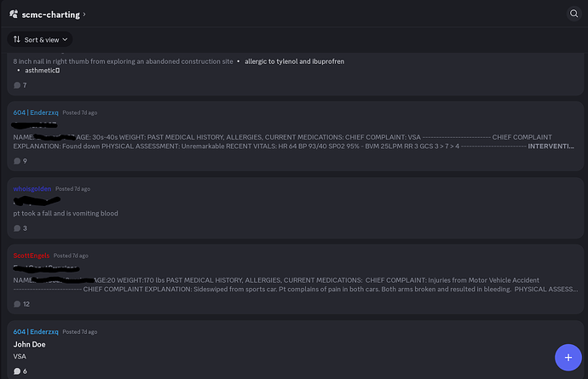588x379 pixels.
Task: Open the nail in right thumb post
Action: pyautogui.click(x=295, y=73)
